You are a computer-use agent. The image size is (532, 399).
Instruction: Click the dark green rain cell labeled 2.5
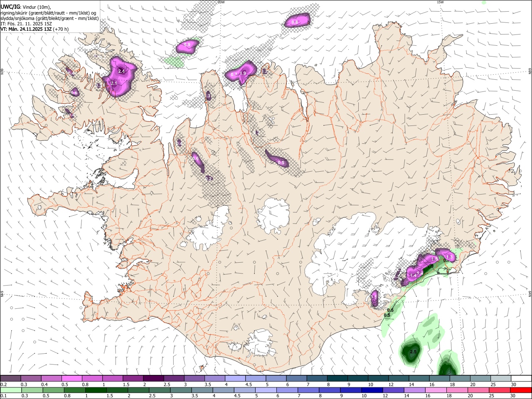pos(411,352)
